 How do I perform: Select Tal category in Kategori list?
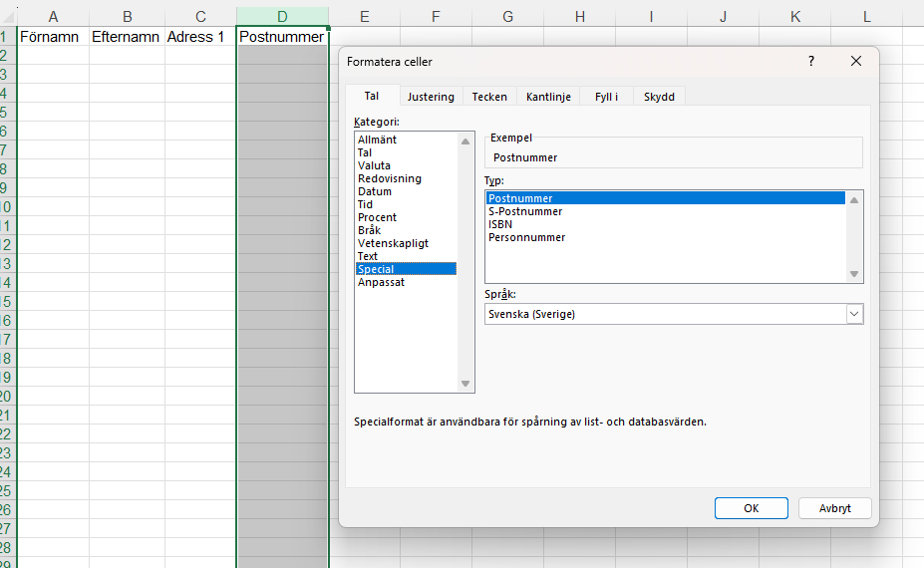[x=406, y=152]
